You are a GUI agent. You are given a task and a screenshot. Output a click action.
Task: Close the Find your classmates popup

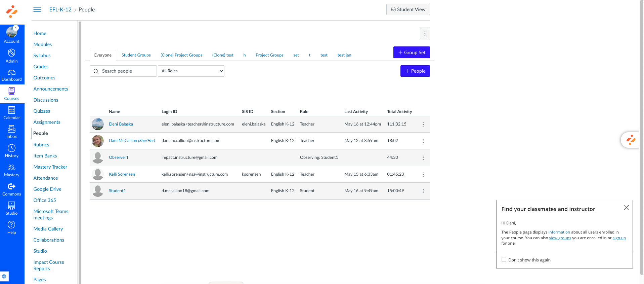click(x=626, y=208)
